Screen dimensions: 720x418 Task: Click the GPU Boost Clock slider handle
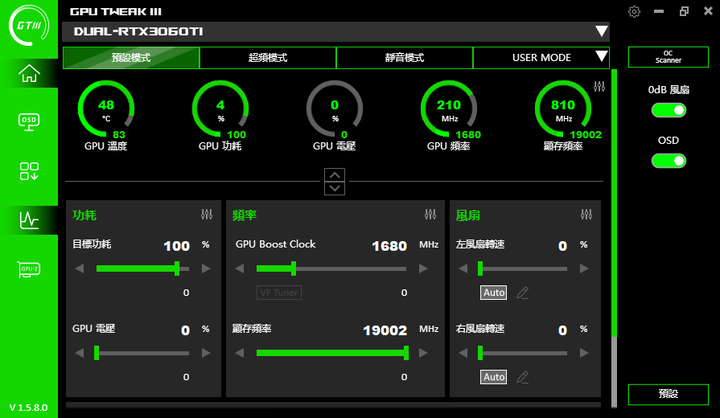tap(293, 269)
